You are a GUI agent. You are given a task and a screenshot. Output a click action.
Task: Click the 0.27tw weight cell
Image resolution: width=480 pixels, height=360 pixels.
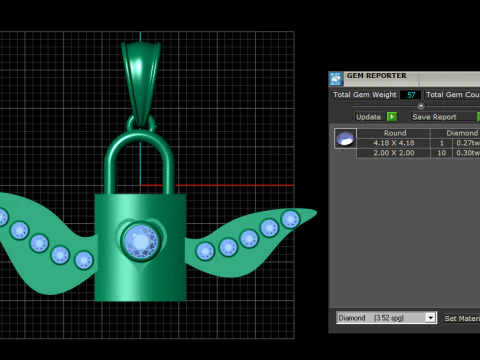(x=467, y=143)
